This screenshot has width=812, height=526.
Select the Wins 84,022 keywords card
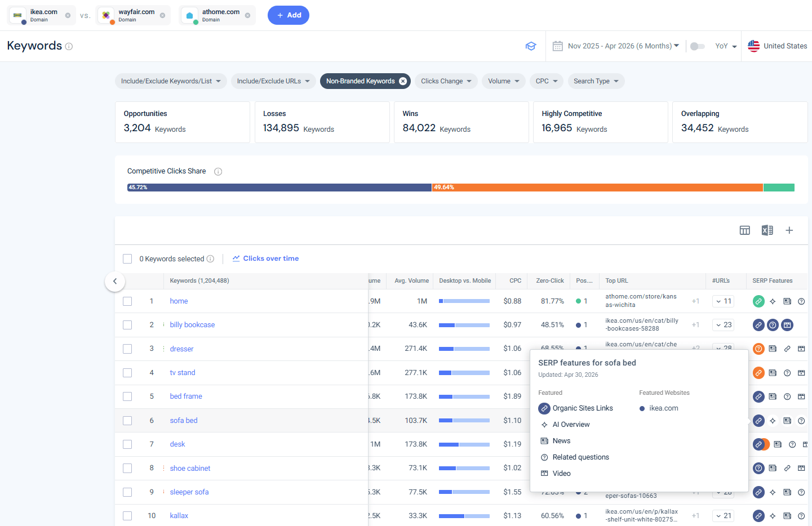point(462,122)
